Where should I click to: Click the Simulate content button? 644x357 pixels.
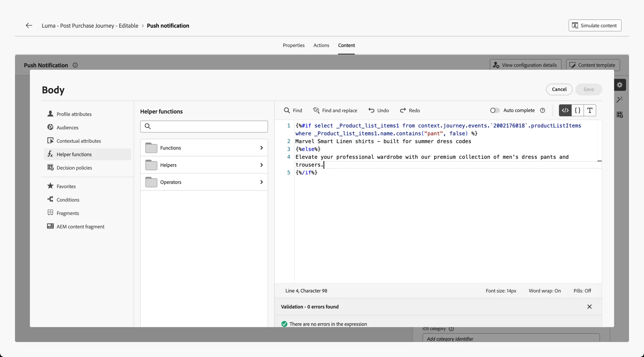[x=595, y=25]
